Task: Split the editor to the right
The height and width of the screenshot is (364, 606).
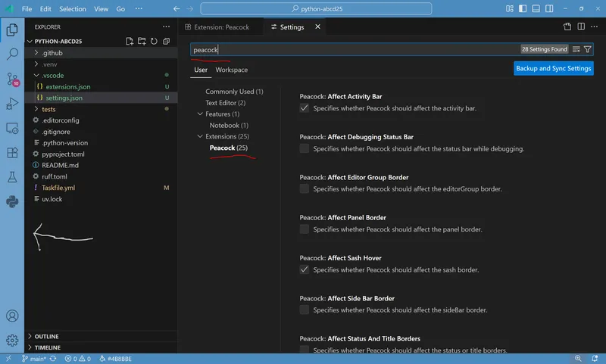Action: [x=581, y=26]
